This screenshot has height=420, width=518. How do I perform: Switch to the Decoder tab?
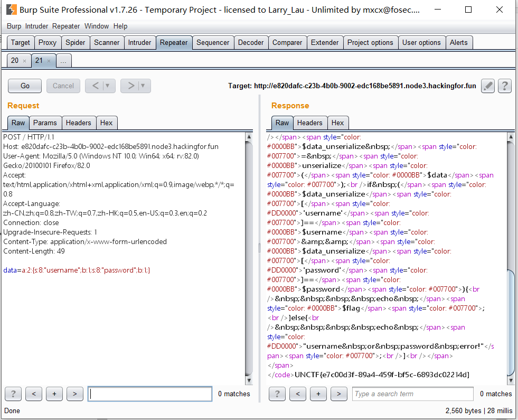click(251, 43)
